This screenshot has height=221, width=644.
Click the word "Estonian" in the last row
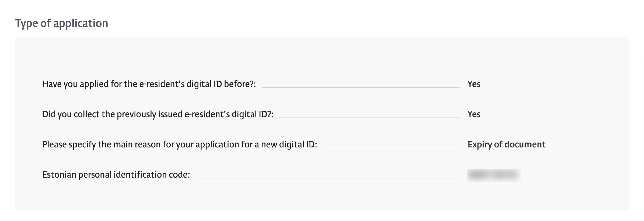[59, 175]
